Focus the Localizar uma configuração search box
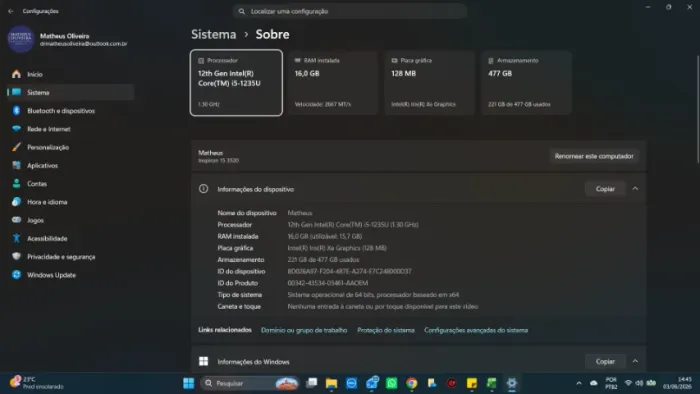This screenshot has height=394, width=700. pos(350,11)
